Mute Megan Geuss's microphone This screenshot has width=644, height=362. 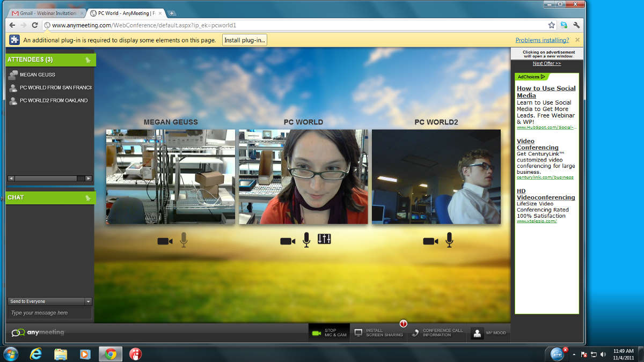point(184,240)
